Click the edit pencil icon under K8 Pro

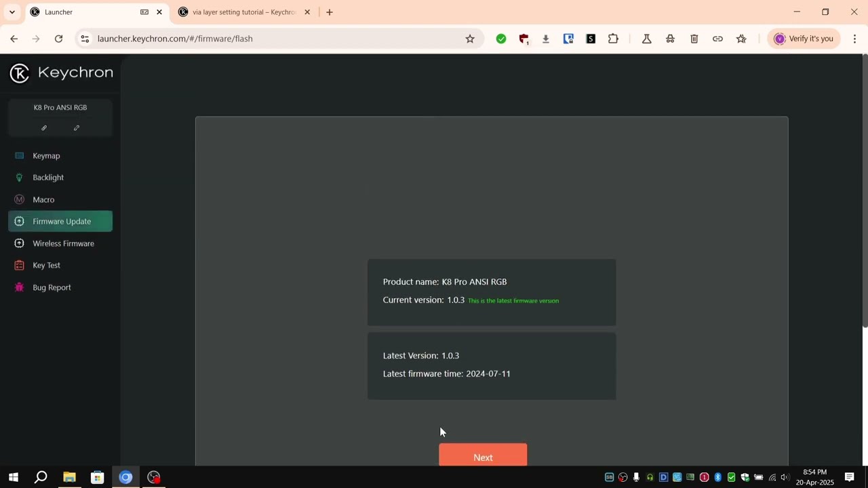pyautogui.click(x=77, y=127)
